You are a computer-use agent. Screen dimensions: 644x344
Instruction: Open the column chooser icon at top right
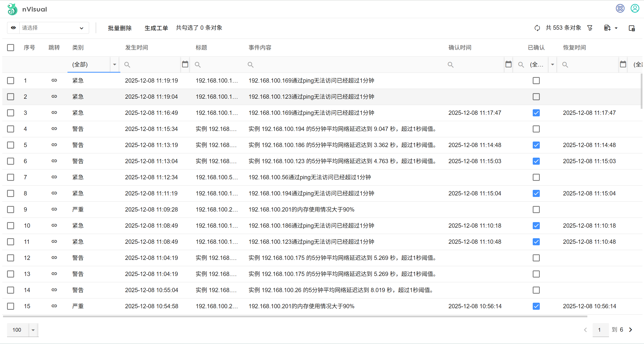tap(632, 28)
